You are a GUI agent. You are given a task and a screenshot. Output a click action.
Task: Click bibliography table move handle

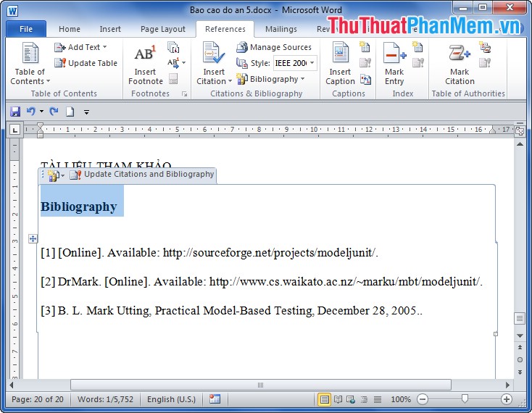(x=33, y=238)
